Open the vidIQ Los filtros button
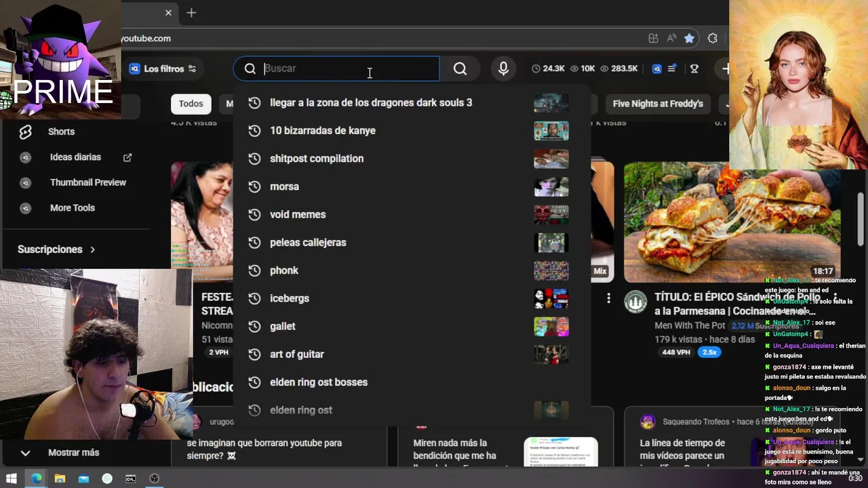 [x=163, y=68]
